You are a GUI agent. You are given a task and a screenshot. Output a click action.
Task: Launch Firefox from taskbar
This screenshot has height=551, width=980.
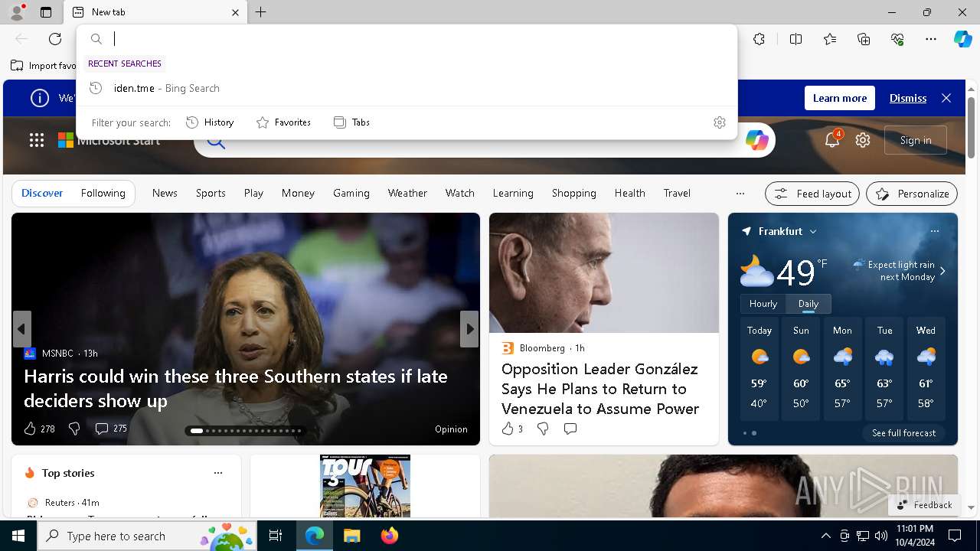[x=389, y=536]
